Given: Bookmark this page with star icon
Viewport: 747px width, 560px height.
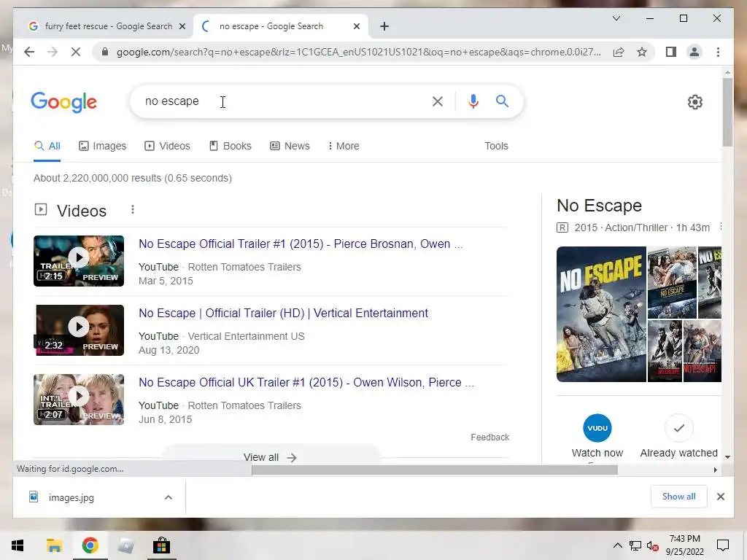Looking at the screenshot, I should [x=642, y=52].
